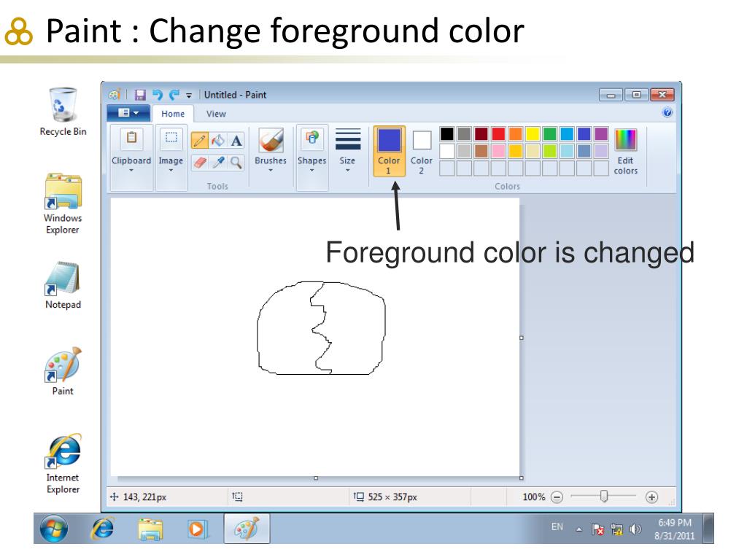The height and width of the screenshot is (560, 747).
Task: Open the Internet Explorer desktop shortcut
Action: [63, 463]
